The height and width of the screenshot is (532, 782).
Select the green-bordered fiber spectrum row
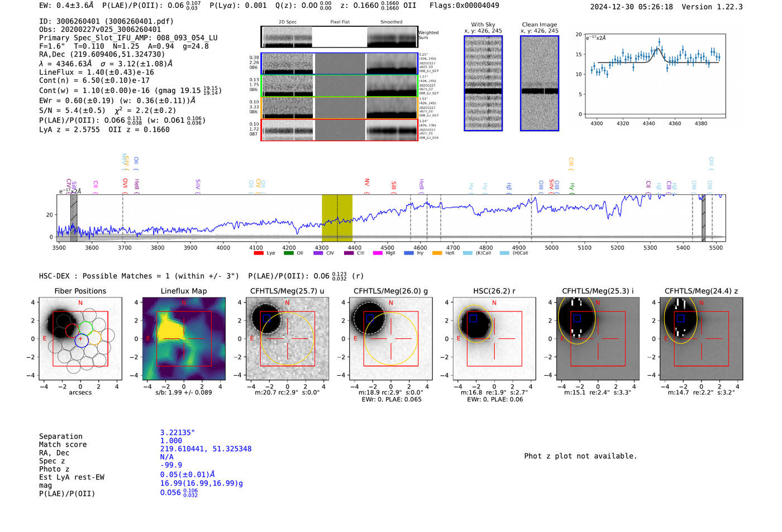tap(339, 86)
